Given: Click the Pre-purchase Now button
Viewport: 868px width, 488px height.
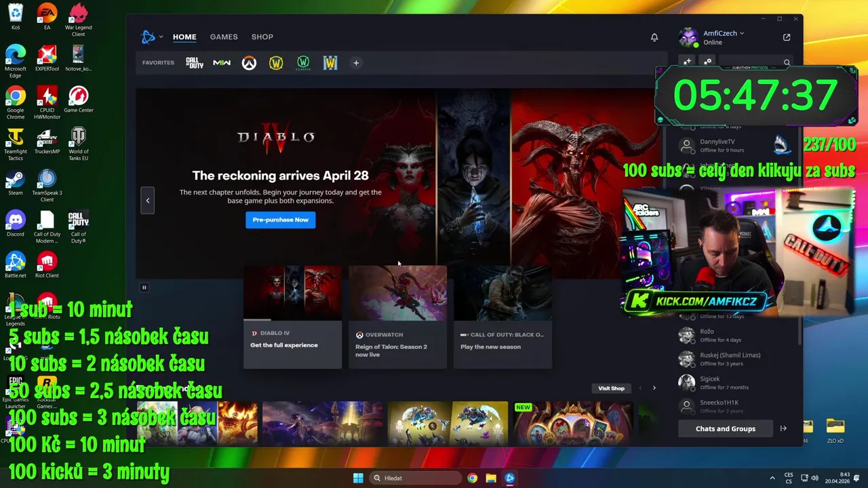Looking at the screenshot, I should coord(280,220).
